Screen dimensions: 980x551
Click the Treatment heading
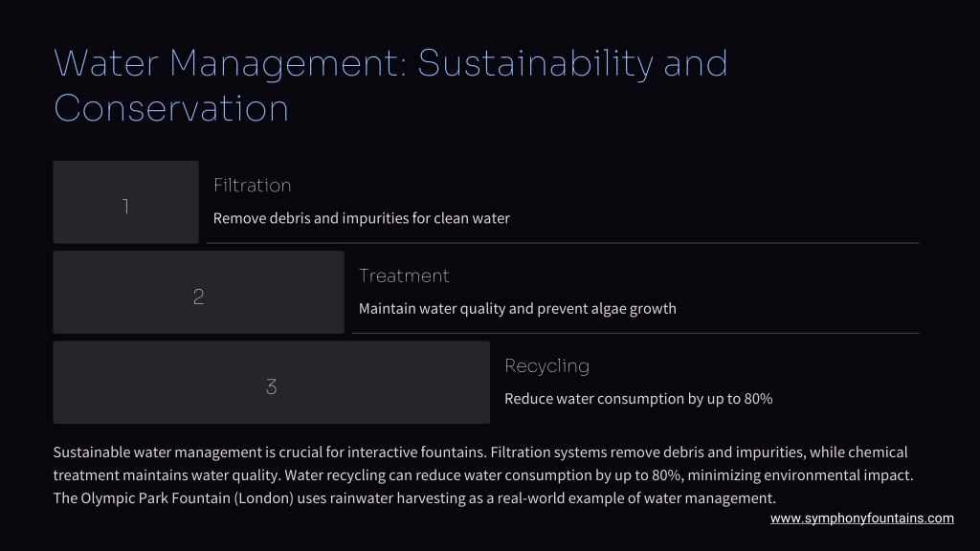pyautogui.click(x=404, y=275)
